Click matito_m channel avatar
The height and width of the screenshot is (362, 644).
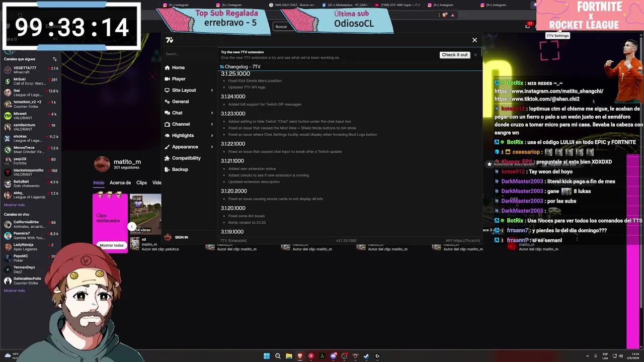point(102,164)
